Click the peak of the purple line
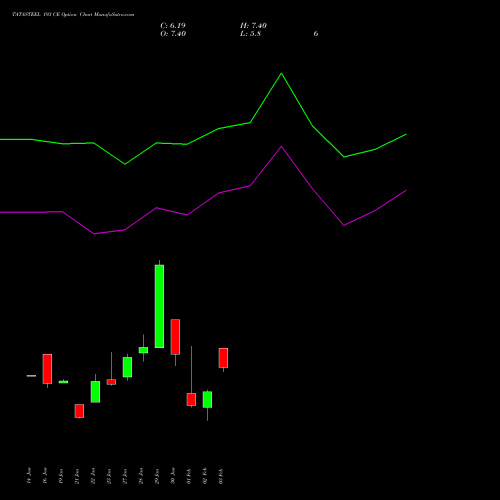The width and height of the screenshot is (500, 500). pyautogui.click(x=281, y=147)
